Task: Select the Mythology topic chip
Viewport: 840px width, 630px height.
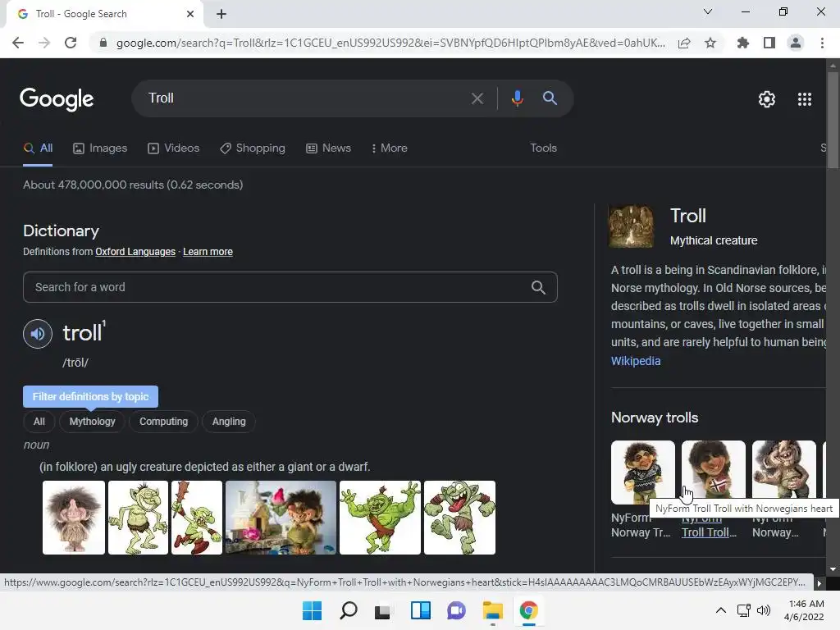Action: [92, 422]
